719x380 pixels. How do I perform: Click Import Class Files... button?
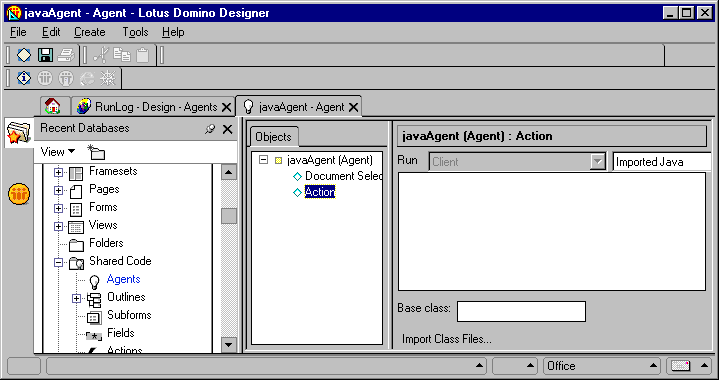click(x=447, y=339)
